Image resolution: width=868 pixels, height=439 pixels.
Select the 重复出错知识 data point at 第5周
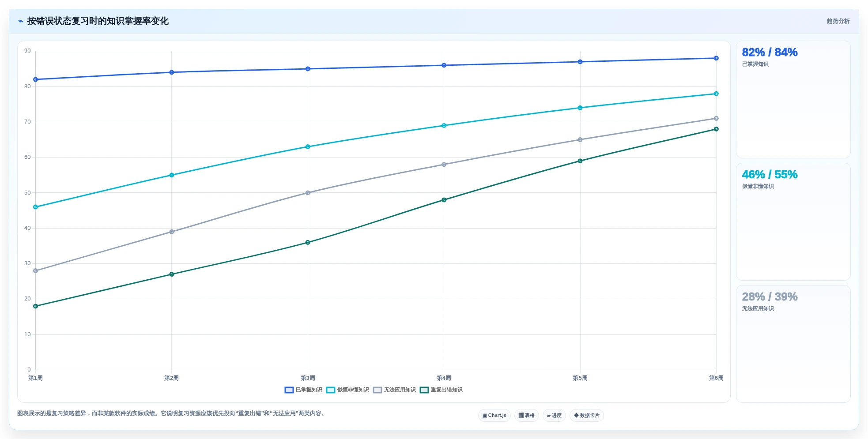point(580,161)
